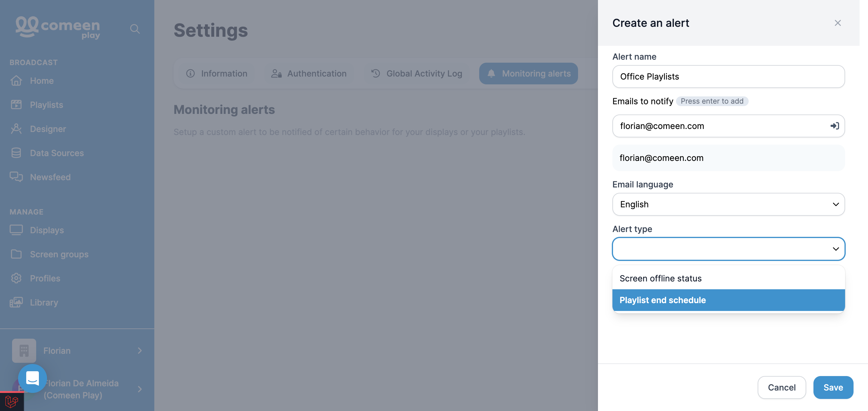The width and height of the screenshot is (868, 411).
Task: Click the add-email arrow icon in email field
Action: [834, 126]
